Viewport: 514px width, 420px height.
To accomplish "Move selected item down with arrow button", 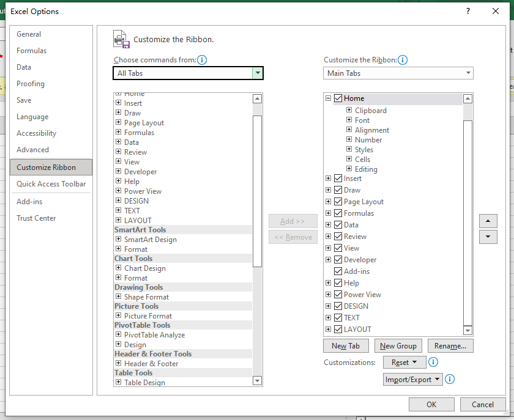I will click(x=488, y=237).
